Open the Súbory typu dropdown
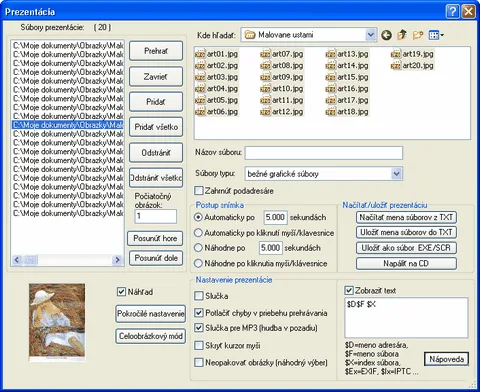The width and height of the screenshot is (480, 392). coord(396,173)
